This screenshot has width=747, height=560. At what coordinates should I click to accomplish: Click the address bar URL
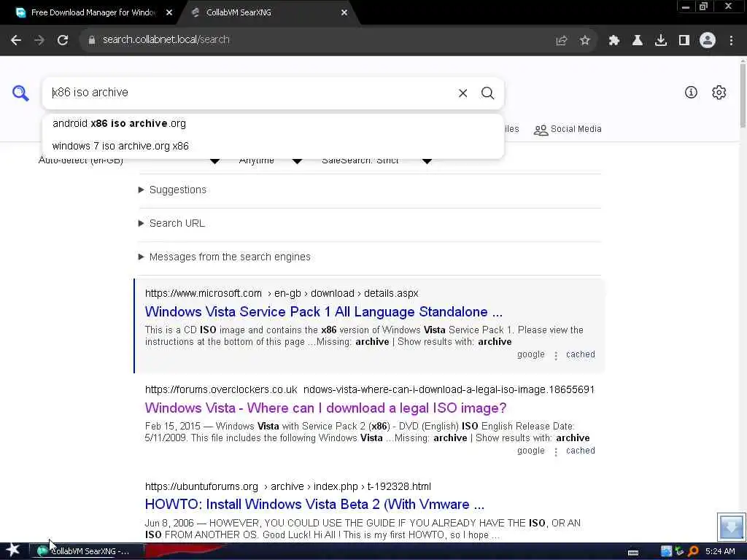click(x=166, y=40)
